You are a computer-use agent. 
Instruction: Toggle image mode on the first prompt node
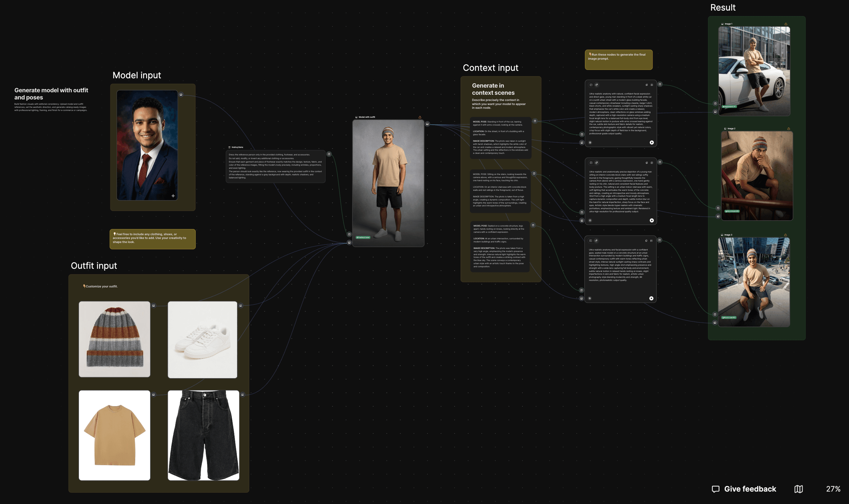click(x=591, y=85)
